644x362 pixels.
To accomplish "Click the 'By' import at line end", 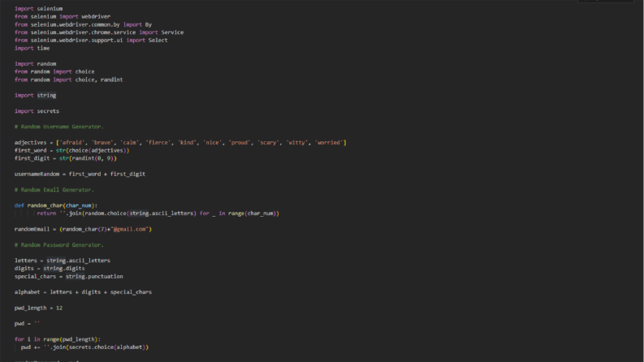I will pyautogui.click(x=149, y=24).
